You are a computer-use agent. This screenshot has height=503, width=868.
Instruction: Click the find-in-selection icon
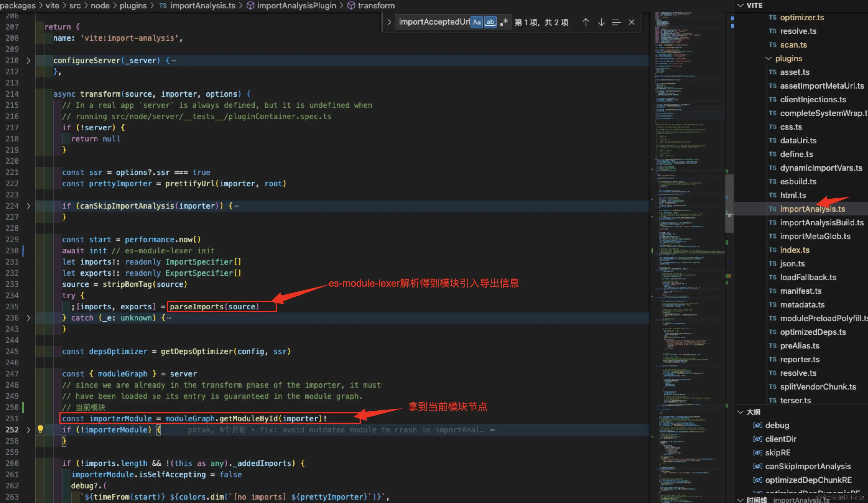click(616, 22)
